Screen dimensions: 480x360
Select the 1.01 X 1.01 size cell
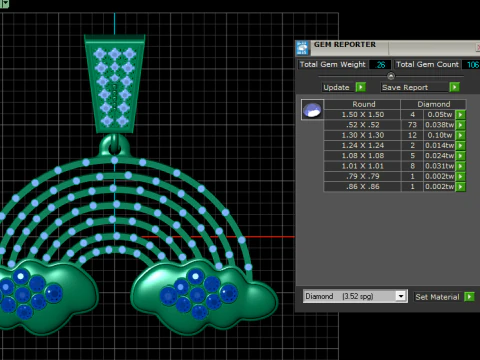pyautogui.click(x=363, y=166)
